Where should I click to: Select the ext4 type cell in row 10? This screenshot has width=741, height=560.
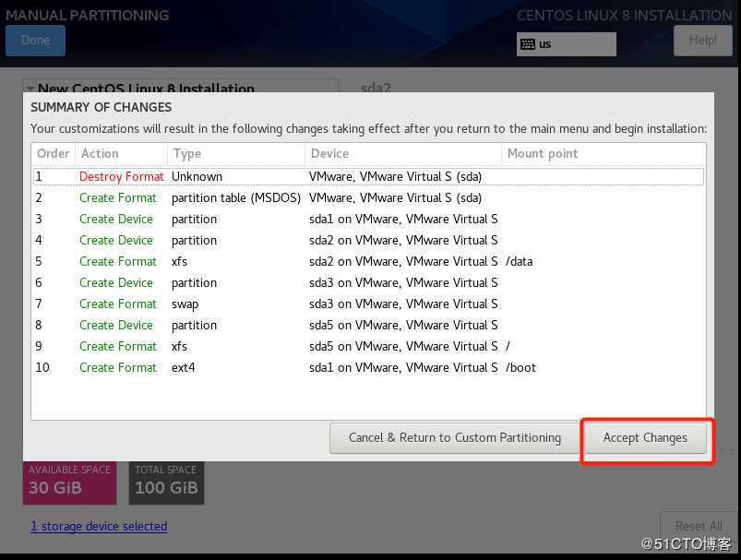coord(184,368)
